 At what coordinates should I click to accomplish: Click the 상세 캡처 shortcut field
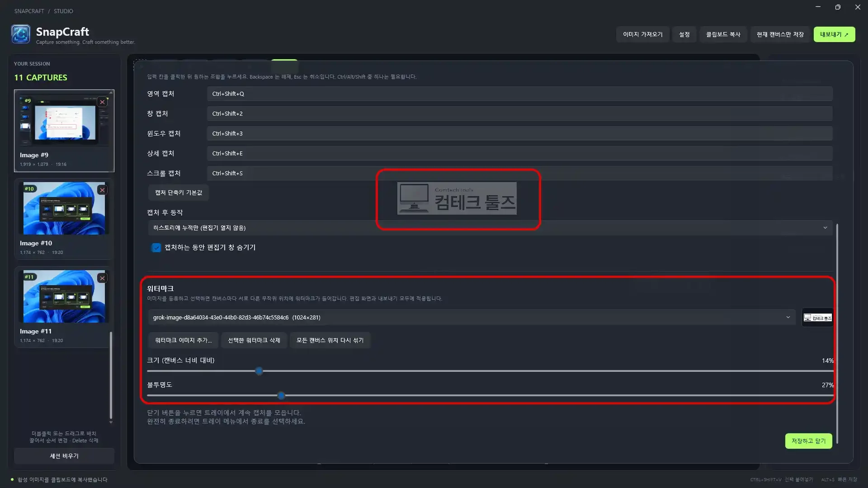click(x=519, y=154)
